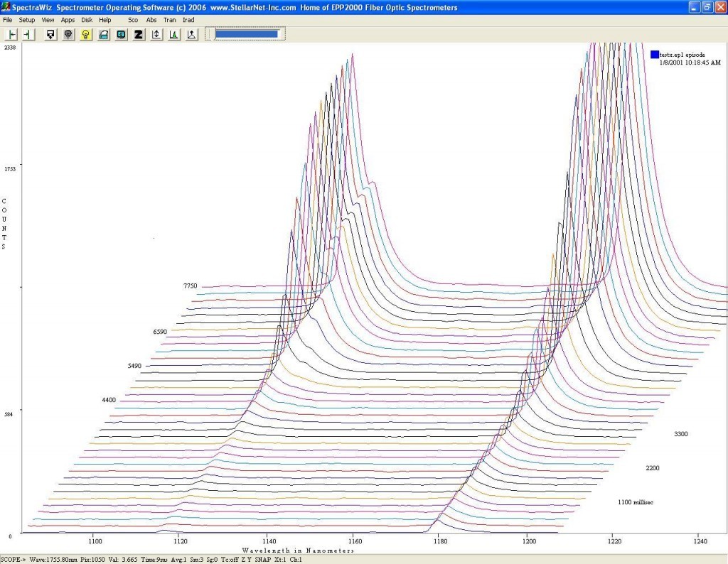Open the Setup menu dropdown
The image size is (728, 564).
coord(27,20)
